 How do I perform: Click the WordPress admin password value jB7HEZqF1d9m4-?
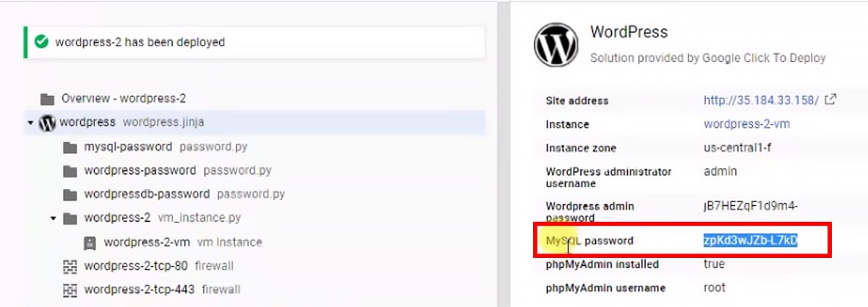click(750, 206)
